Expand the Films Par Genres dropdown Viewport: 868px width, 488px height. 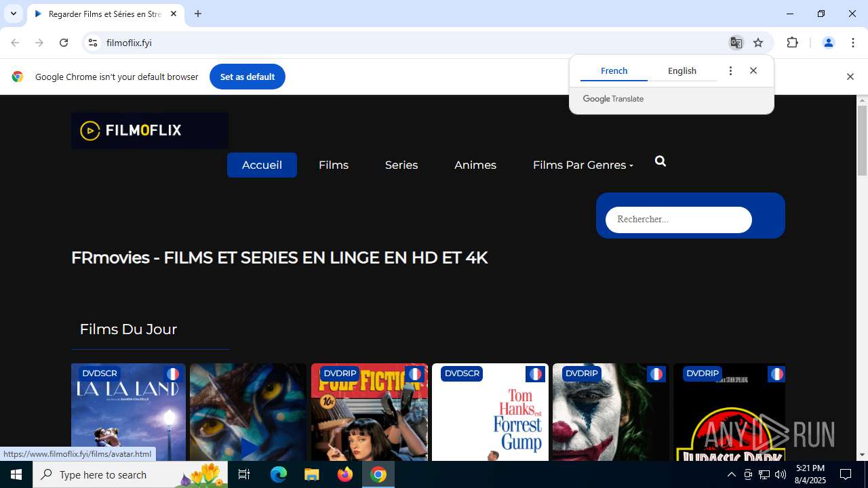click(x=583, y=165)
